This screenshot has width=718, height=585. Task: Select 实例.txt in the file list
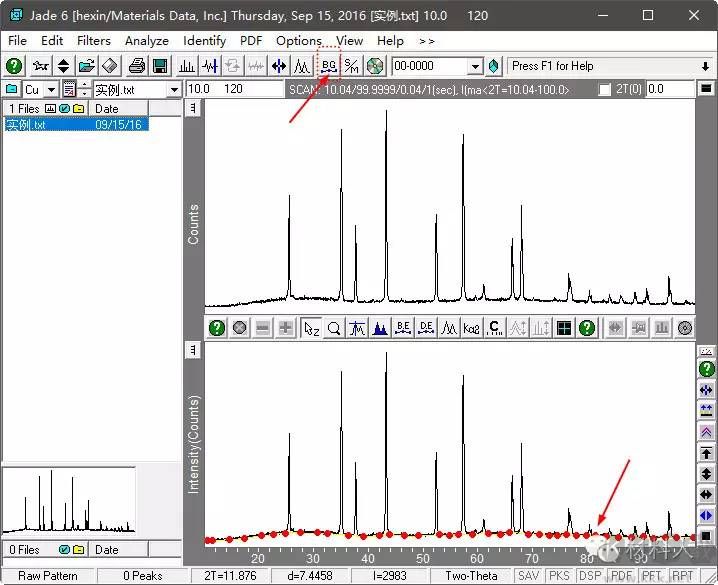(x=27, y=125)
